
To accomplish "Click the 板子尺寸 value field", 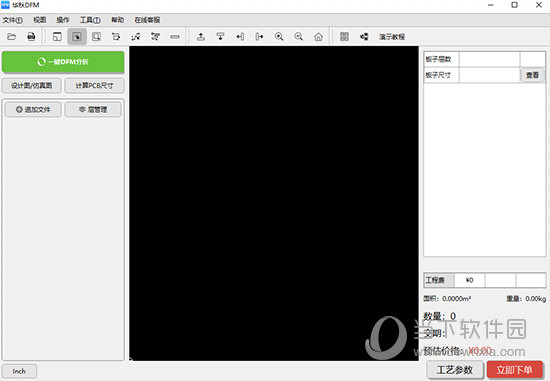I will coord(489,75).
